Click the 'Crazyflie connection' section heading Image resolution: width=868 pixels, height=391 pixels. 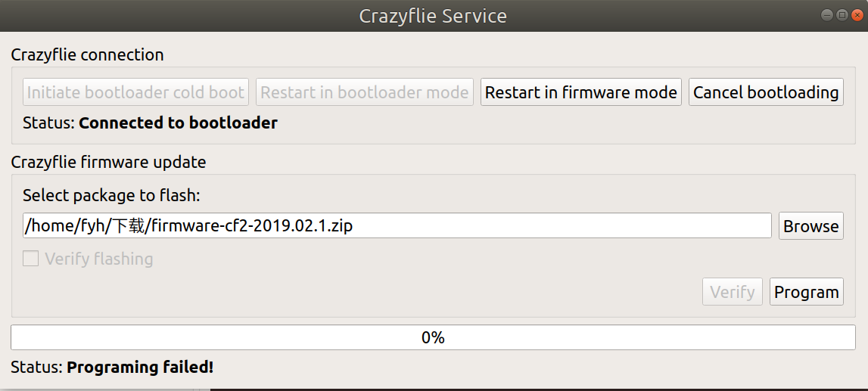pos(87,54)
